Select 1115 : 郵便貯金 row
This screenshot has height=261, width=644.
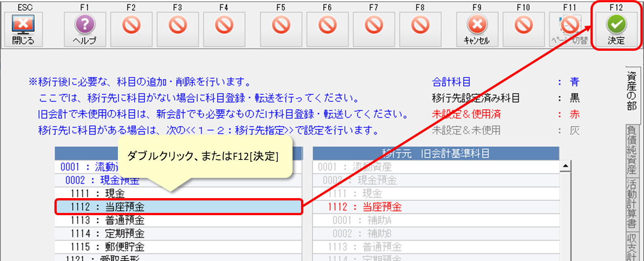coord(178,247)
